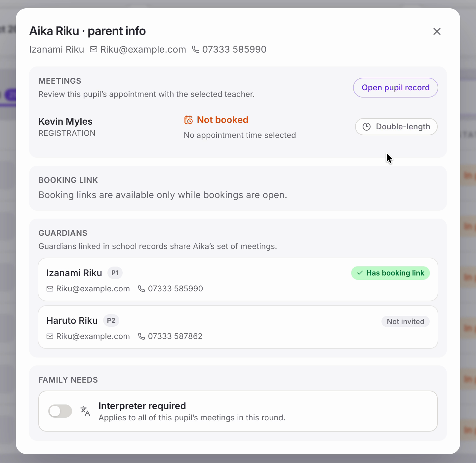This screenshot has width=476, height=463.
Task: Click Haruto Riku's email envelope icon
Action: coord(50,336)
